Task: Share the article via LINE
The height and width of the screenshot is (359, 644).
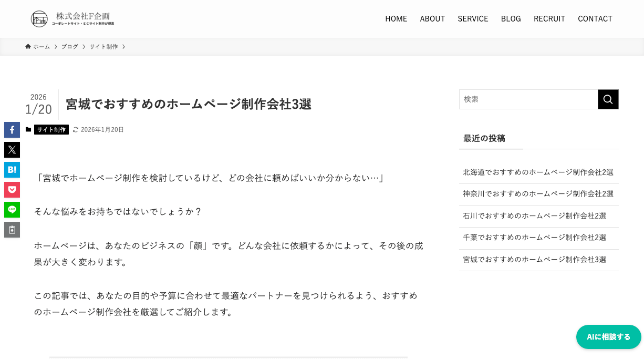Action: coord(12,210)
